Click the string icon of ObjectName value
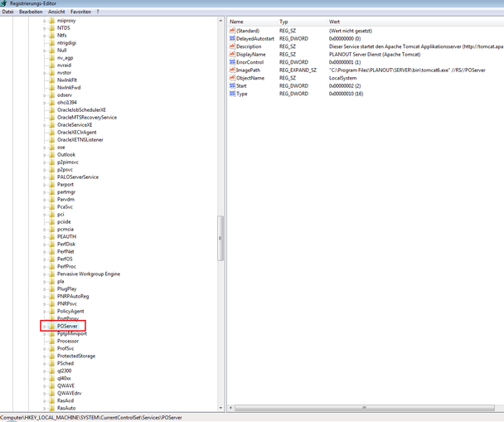 (x=232, y=78)
